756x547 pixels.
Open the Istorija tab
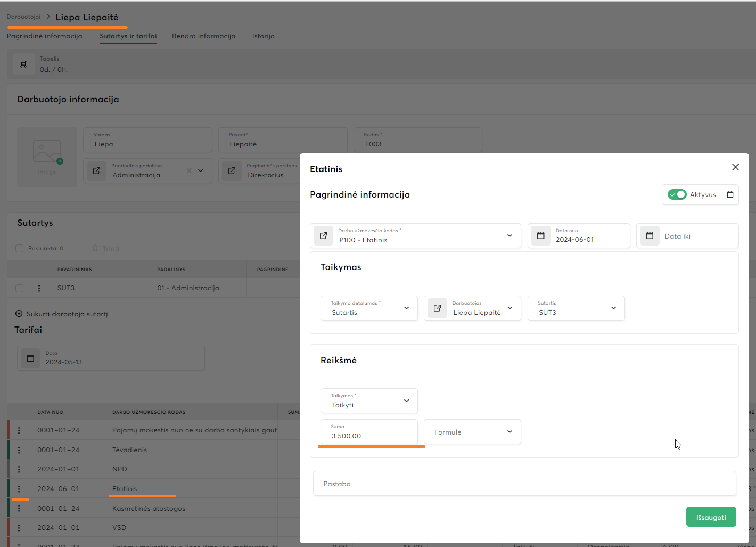pyautogui.click(x=263, y=36)
